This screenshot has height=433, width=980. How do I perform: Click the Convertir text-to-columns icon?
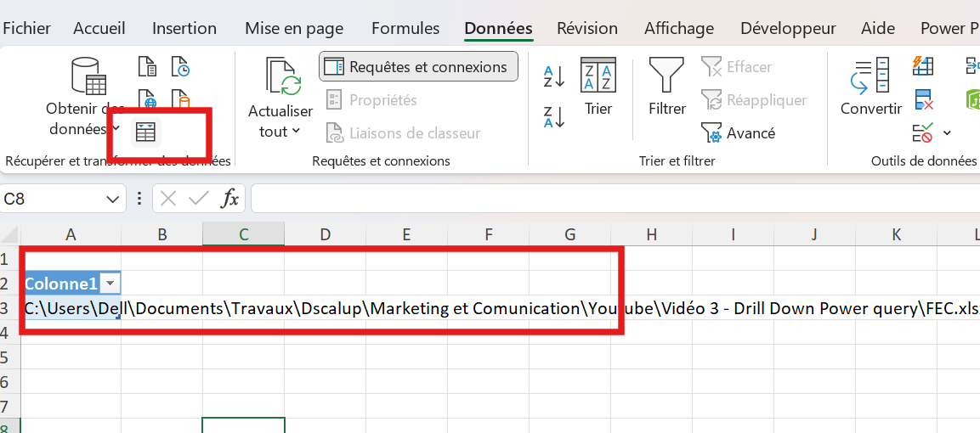point(870,76)
